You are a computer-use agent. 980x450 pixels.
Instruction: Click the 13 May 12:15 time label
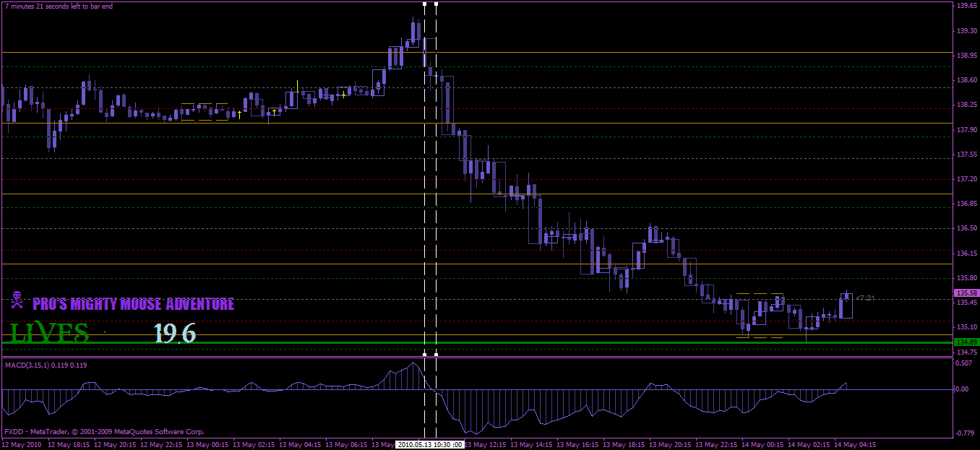click(x=486, y=445)
